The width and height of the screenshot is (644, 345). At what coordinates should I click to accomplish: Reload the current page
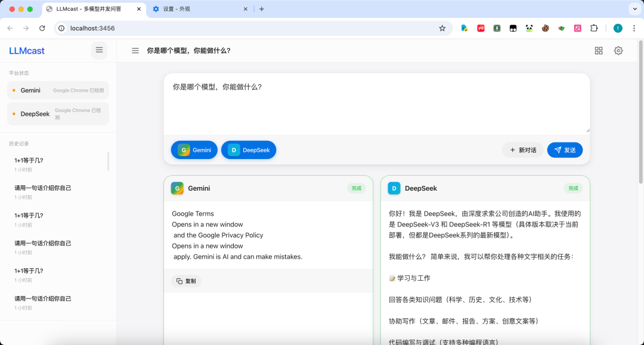click(42, 29)
